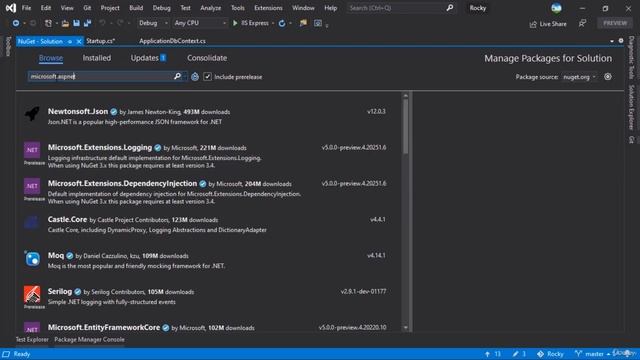Open the Git menu
Viewport: 640px width, 360px height.
(87, 8)
